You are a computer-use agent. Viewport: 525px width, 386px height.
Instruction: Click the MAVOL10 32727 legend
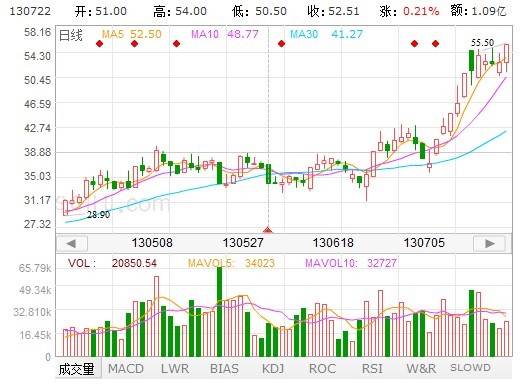[351, 263]
